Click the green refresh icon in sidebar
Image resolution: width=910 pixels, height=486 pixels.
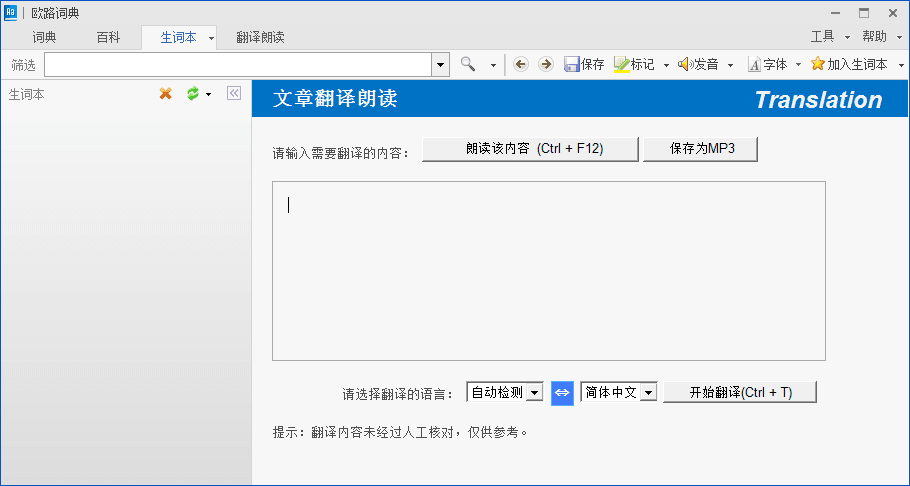click(x=193, y=94)
